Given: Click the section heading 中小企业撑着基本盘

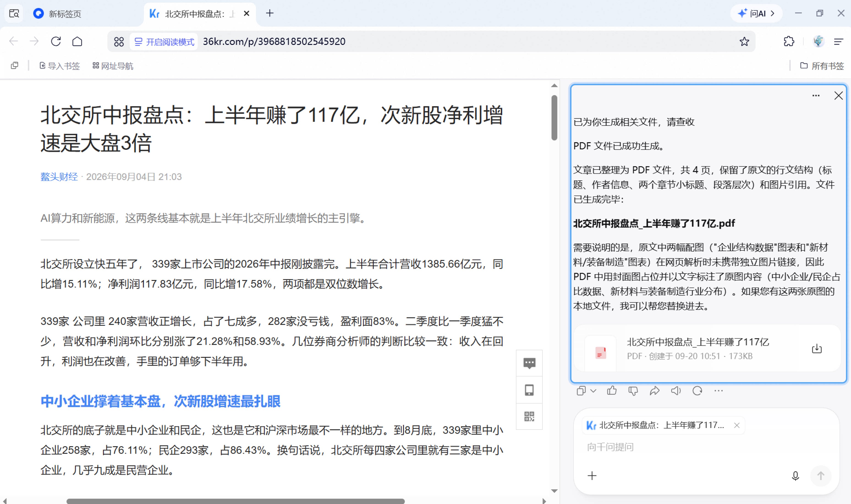Looking at the screenshot, I should coord(160,401).
